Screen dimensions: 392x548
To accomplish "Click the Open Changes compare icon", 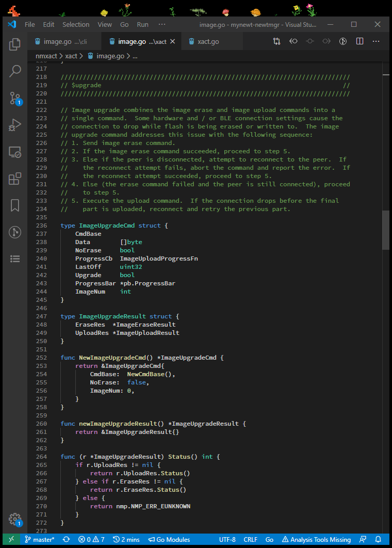I will (x=277, y=41).
